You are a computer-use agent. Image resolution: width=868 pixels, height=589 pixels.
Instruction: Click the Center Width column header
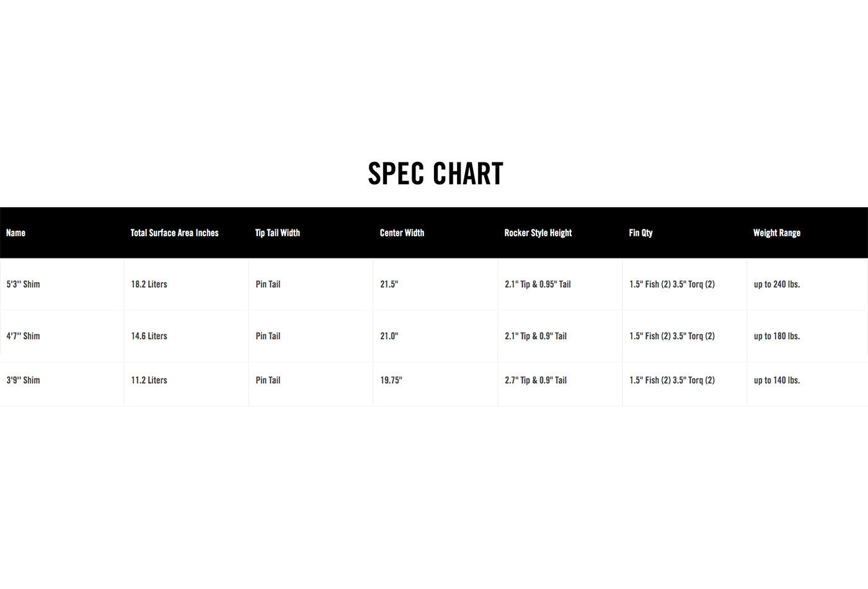[402, 233]
